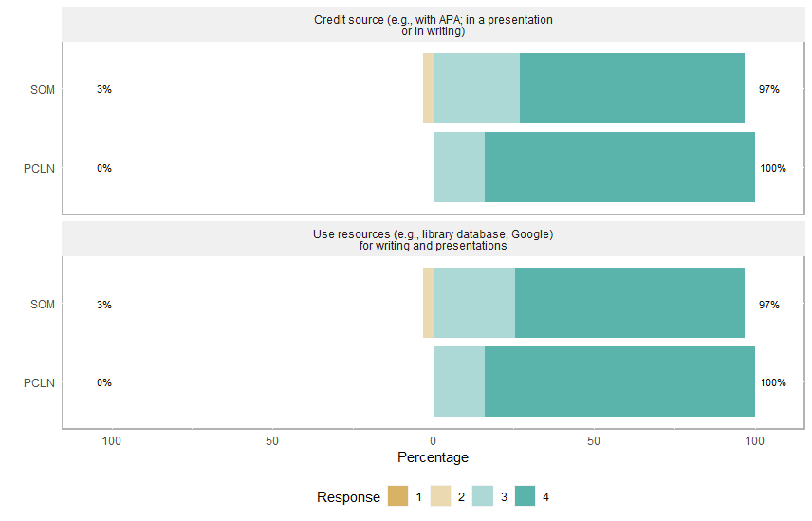Screen dimensions: 812x521
Task: Click the 0 tick on the x-axis
Action: point(434,441)
